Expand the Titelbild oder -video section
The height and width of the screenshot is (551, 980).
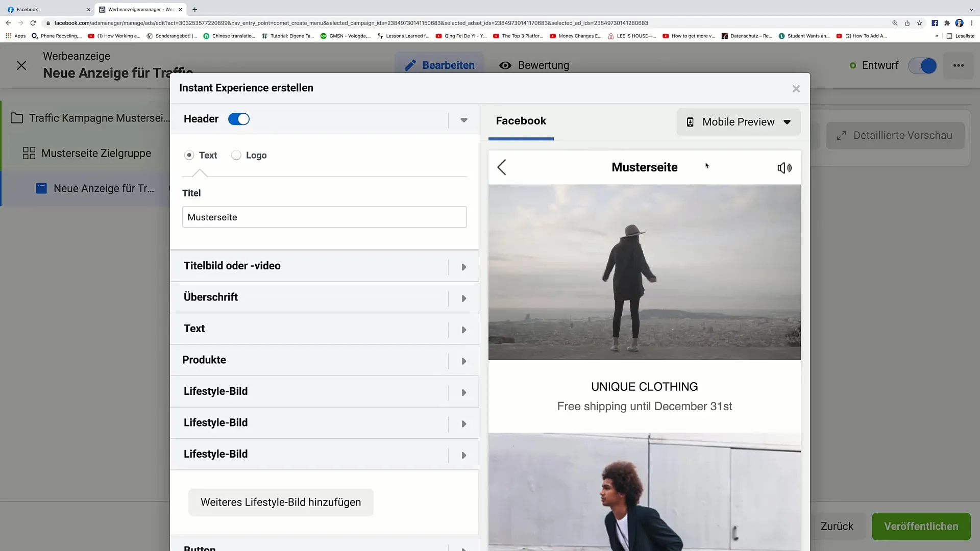click(x=463, y=267)
